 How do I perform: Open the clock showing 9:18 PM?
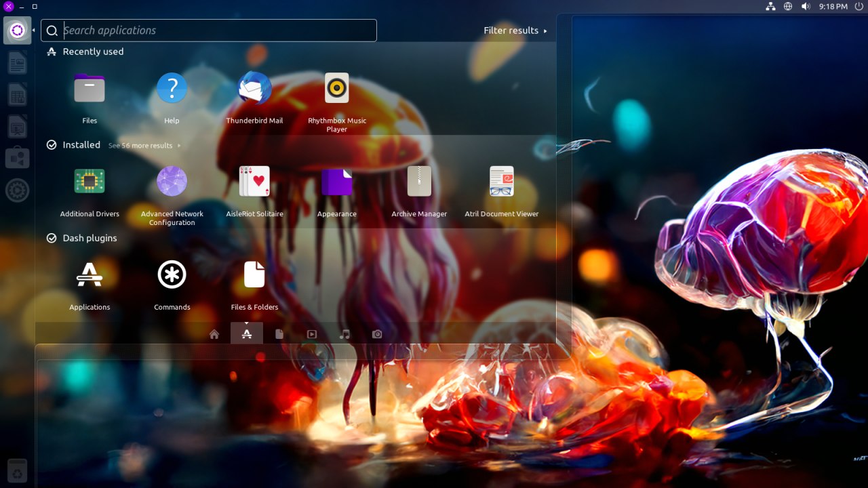pyautogui.click(x=833, y=6)
